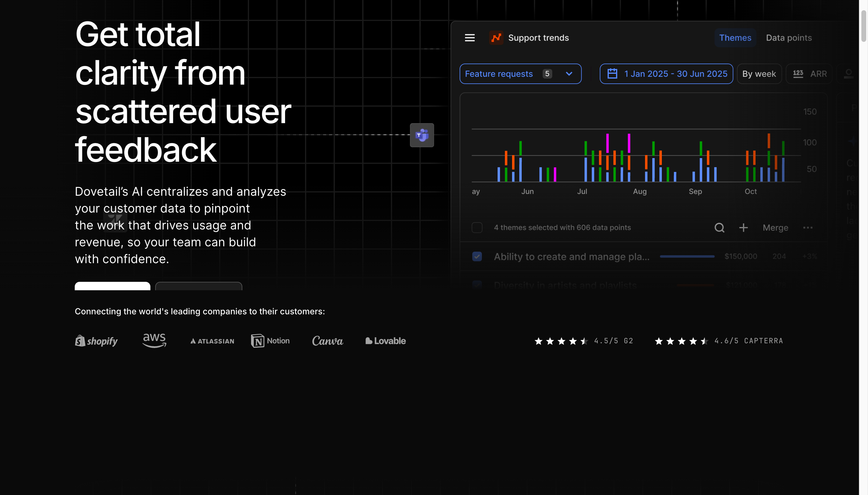Open the ARR metric selector
The height and width of the screenshot is (495, 868).
point(809,74)
